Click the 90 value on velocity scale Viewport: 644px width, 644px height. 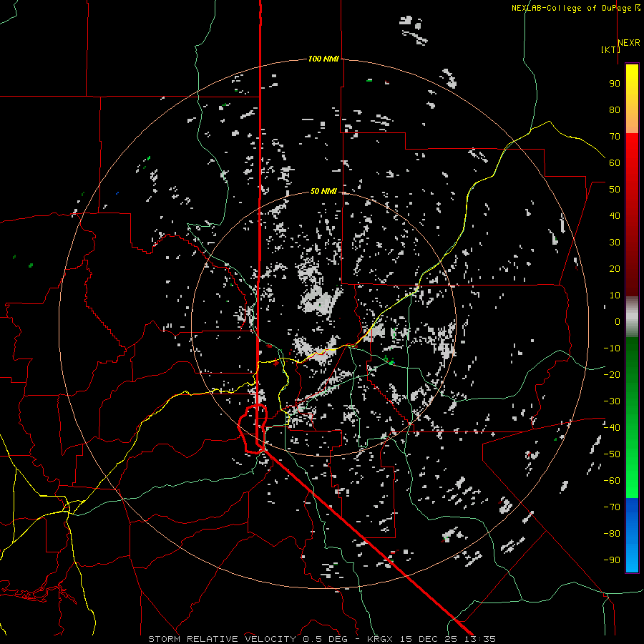615,84
